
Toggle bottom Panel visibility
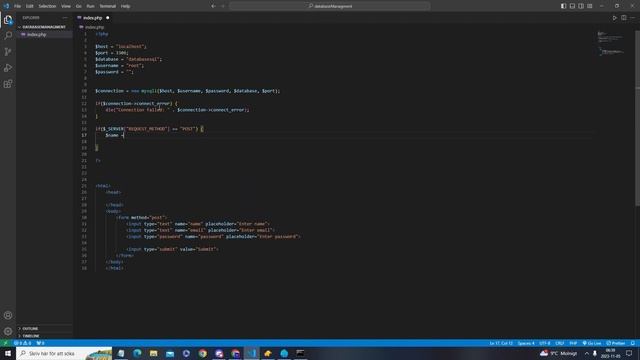click(572, 6)
